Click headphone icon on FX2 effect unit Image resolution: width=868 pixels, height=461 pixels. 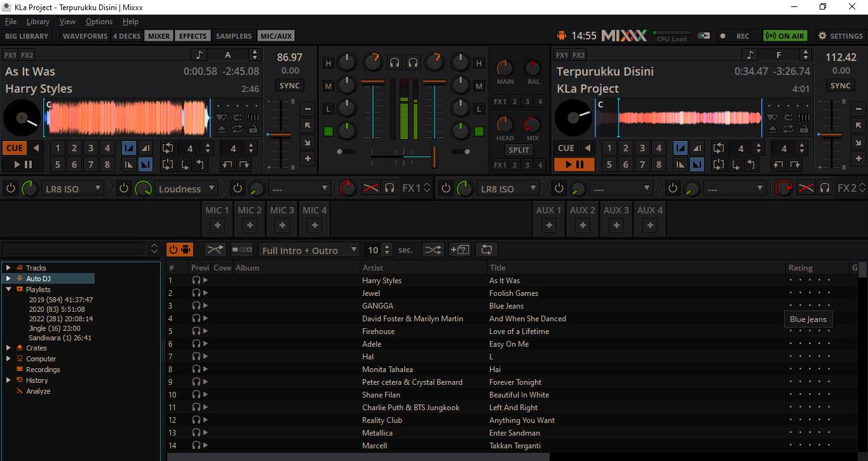click(825, 189)
